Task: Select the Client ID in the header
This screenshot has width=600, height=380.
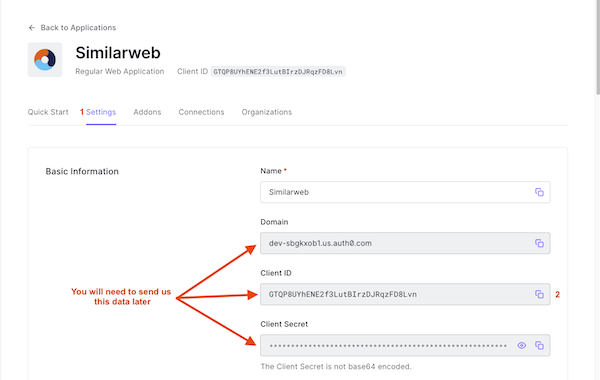Action: (278, 72)
